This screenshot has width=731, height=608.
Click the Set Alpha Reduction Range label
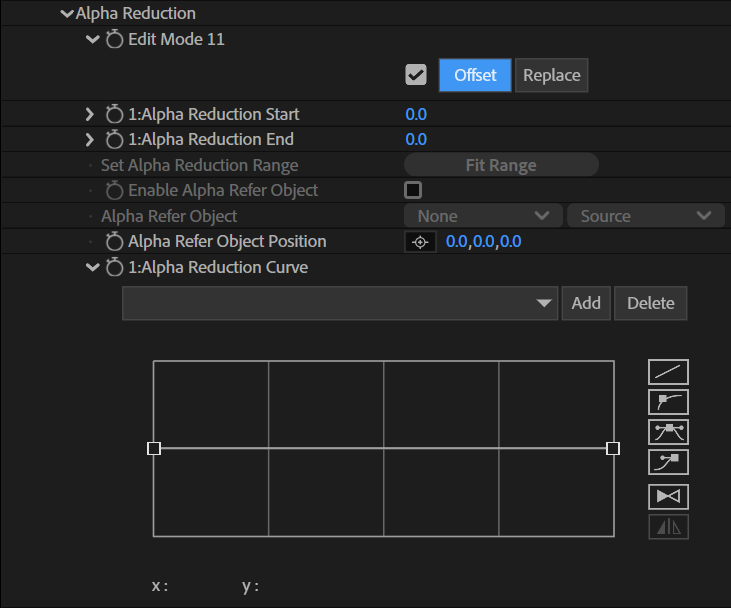pyautogui.click(x=200, y=166)
